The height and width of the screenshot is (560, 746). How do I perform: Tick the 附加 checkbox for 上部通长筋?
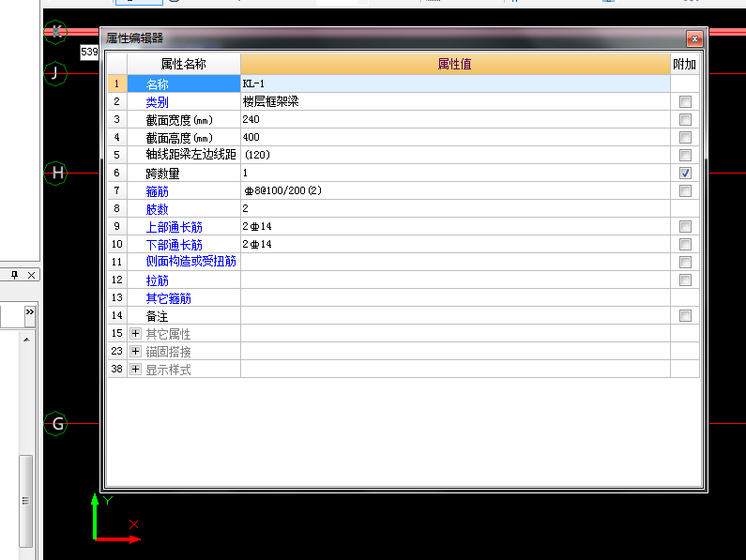[x=685, y=226]
